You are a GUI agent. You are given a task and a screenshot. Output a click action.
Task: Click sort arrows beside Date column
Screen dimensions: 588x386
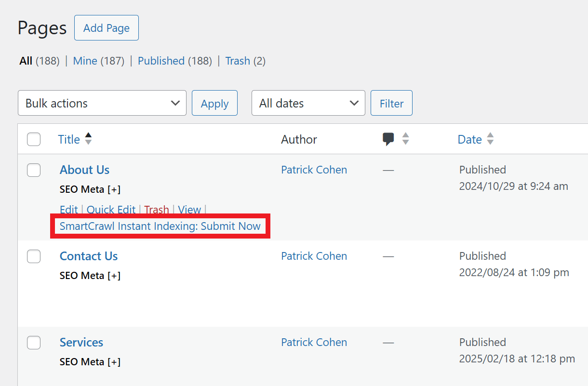[x=490, y=139]
